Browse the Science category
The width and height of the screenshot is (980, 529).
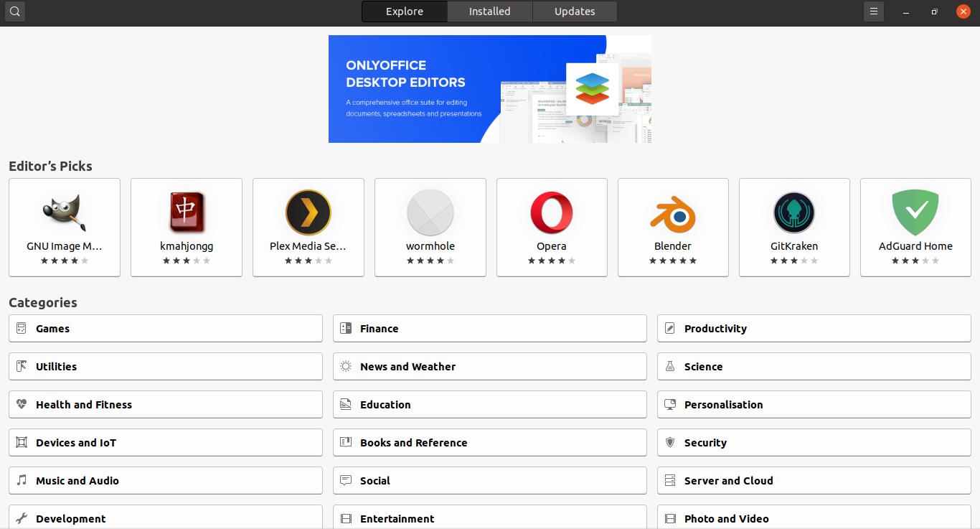click(x=814, y=367)
